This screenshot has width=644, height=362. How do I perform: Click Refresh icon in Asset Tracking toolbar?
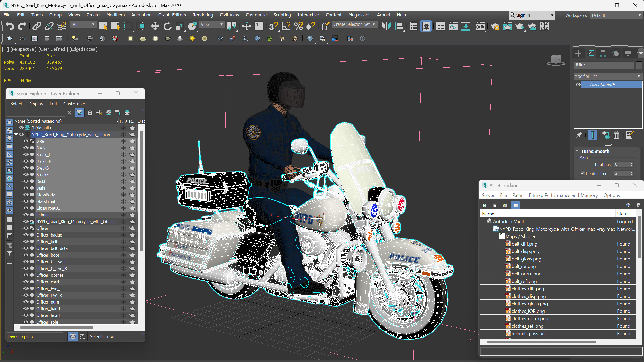click(x=485, y=205)
